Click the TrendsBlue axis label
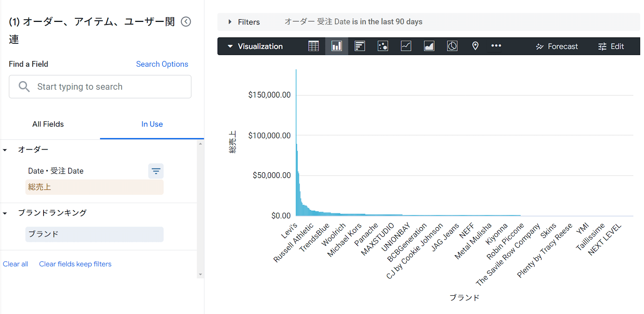 point(314,237)
